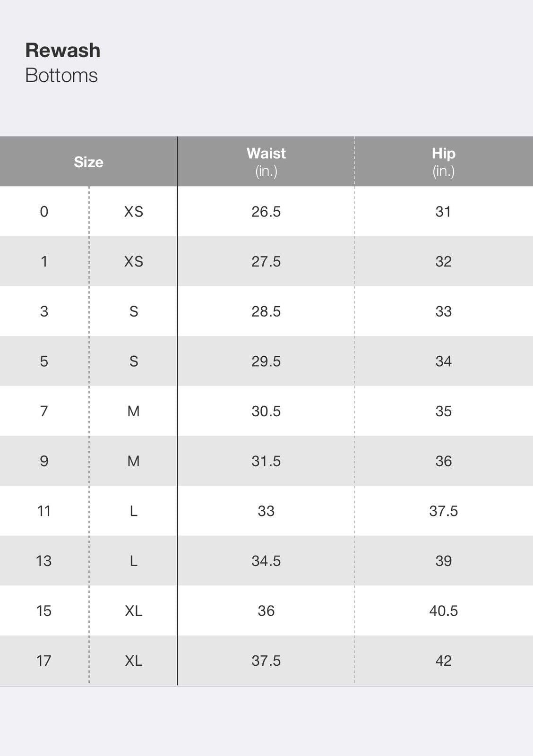
Task: Select the 34.5 waist measurement
Action: click(x=266, y=561)
